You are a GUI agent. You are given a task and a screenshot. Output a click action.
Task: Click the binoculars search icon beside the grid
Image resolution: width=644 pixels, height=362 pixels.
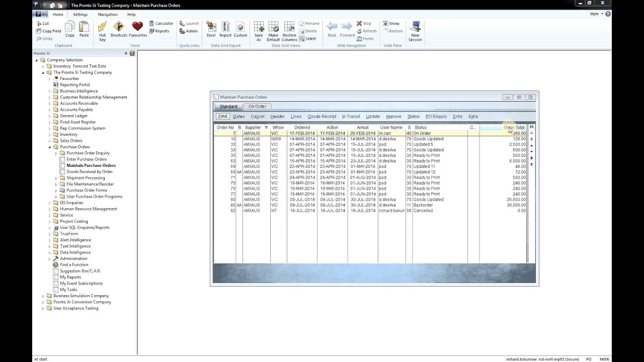(x=531, y=127)
